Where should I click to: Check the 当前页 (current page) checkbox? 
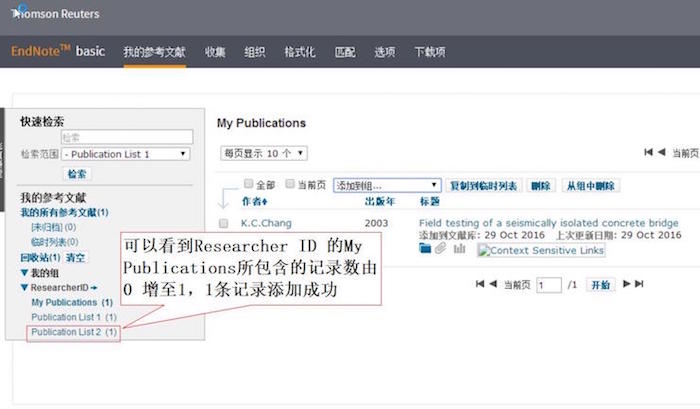point(290,184)
